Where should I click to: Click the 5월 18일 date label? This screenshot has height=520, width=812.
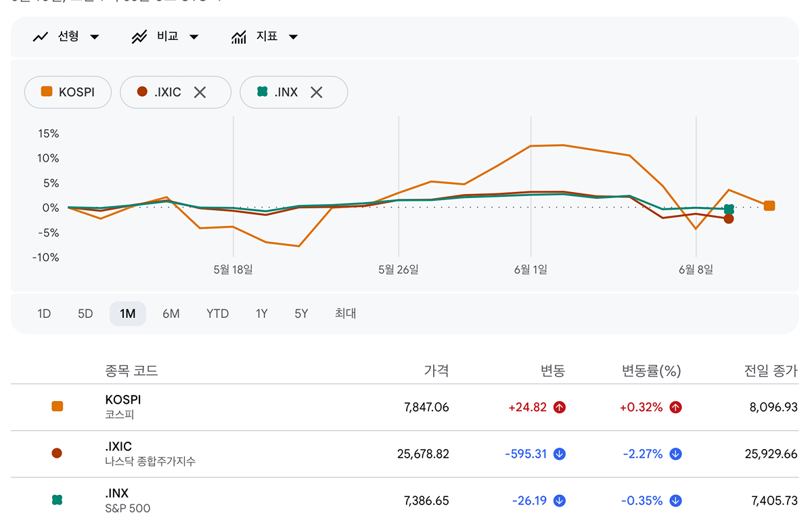point(233,269)
